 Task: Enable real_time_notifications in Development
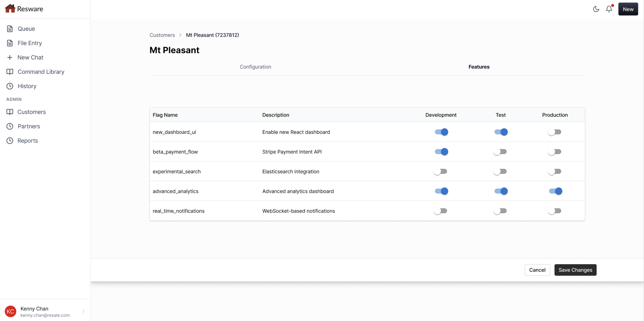click(441, 211)
